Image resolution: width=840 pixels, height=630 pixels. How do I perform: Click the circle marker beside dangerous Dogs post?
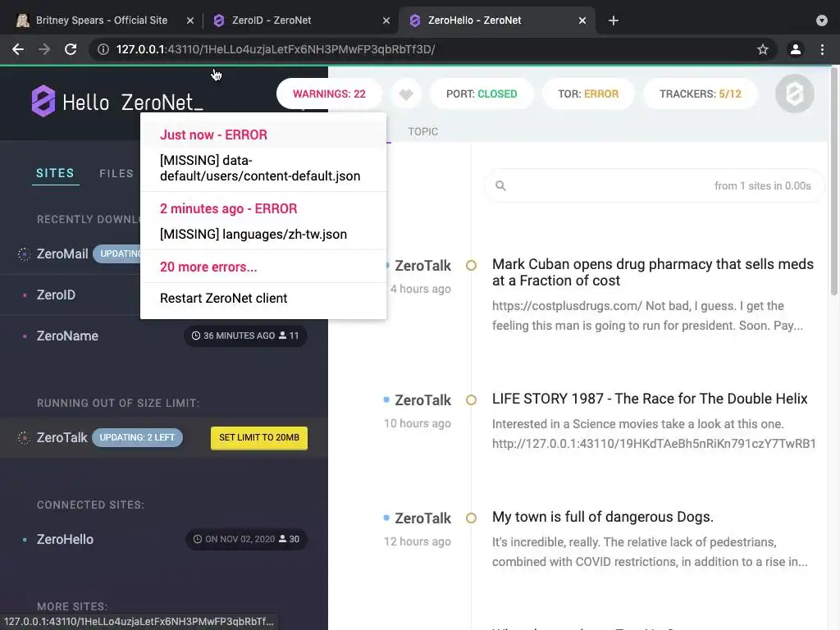pos(471,518)
